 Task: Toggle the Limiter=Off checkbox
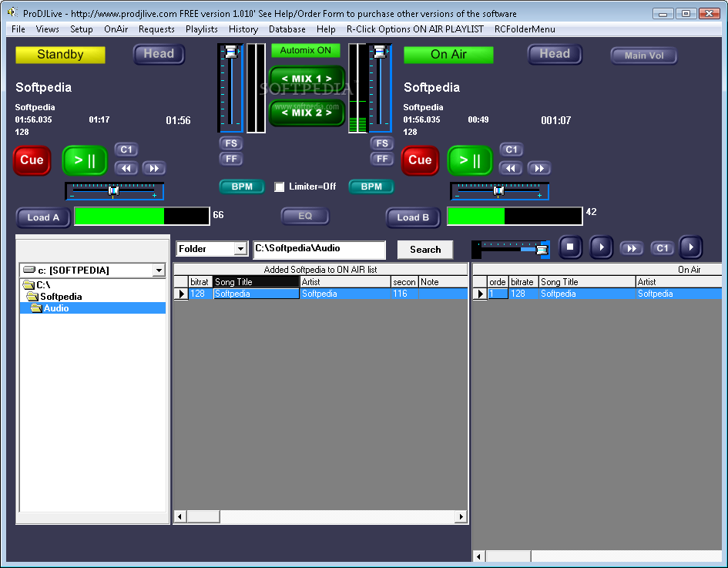pyautogui.click(x=279, y=187)
